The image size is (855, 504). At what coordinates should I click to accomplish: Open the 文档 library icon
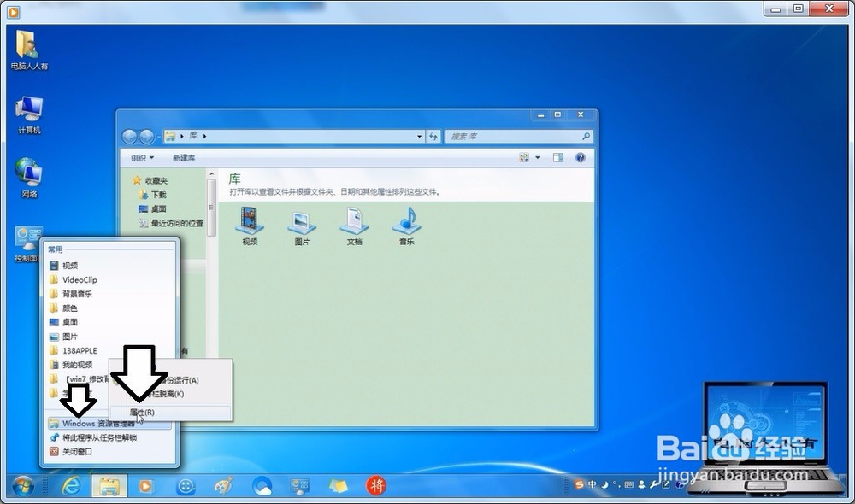coord(355,226)
